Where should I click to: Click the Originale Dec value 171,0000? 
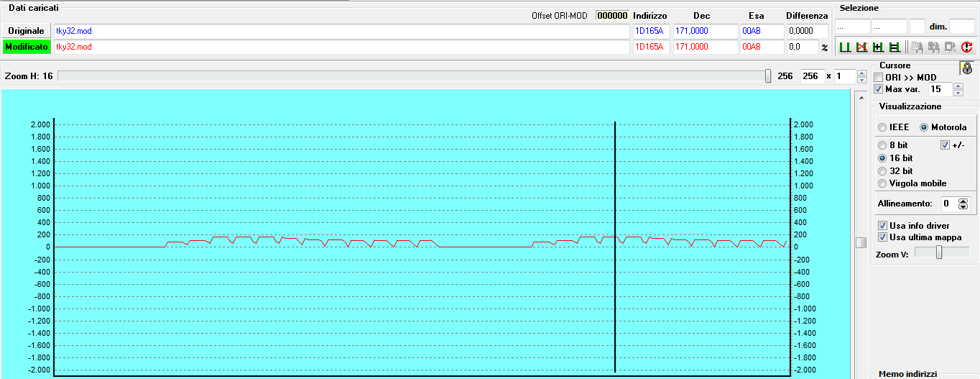click(x=704, y=31)
